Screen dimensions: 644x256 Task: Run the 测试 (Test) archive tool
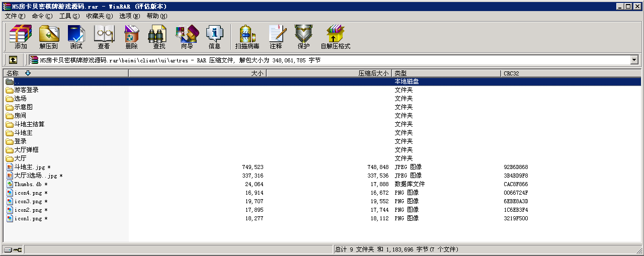pyautogui.click(x=76, y=37)
